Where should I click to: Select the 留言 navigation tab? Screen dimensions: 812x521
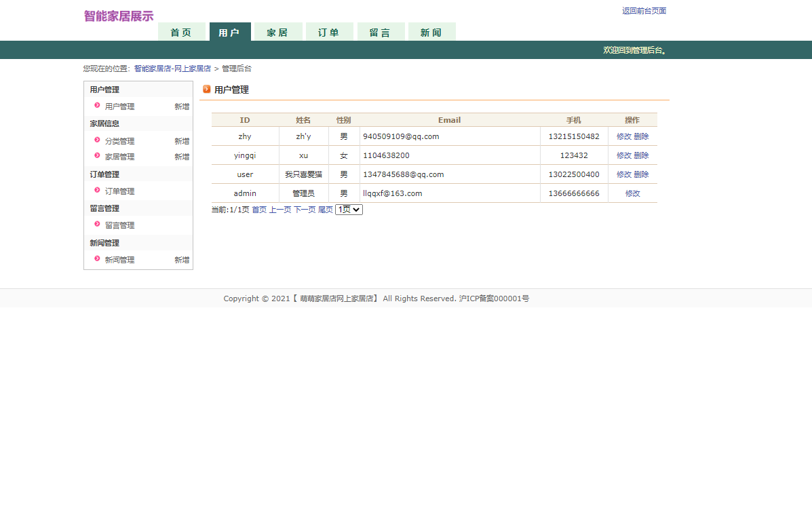(x=381, y=31)
